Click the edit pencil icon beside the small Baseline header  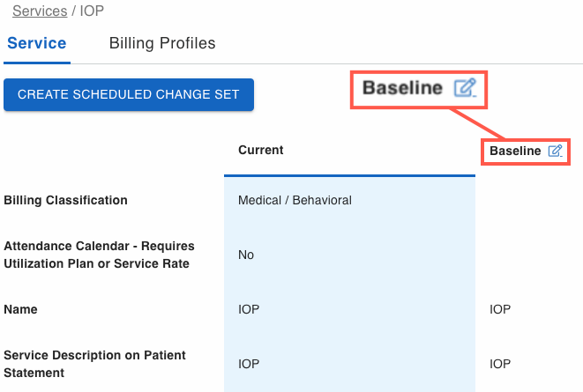click(555, 151)
